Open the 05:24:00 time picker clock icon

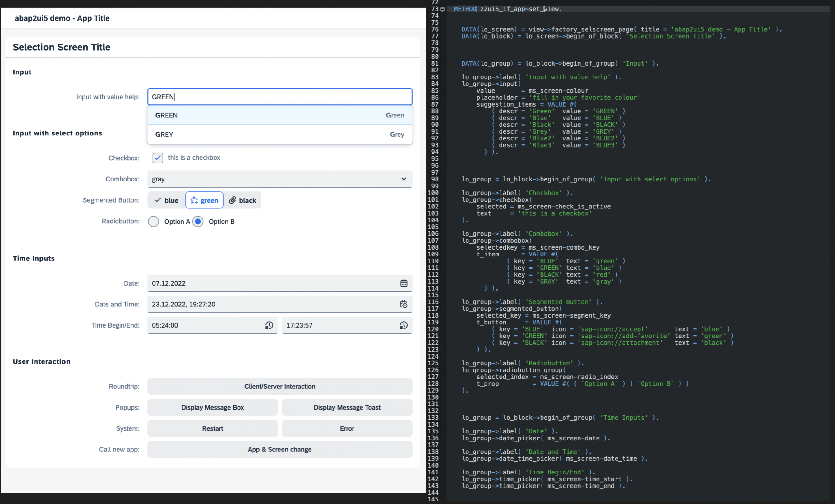click(x=269, y=325)
